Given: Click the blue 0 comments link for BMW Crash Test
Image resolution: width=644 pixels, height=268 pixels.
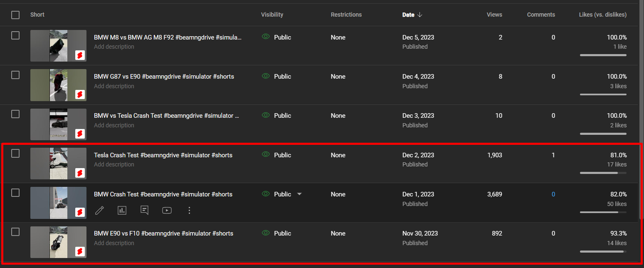Looking at the screenshot, I should point(553,194).
